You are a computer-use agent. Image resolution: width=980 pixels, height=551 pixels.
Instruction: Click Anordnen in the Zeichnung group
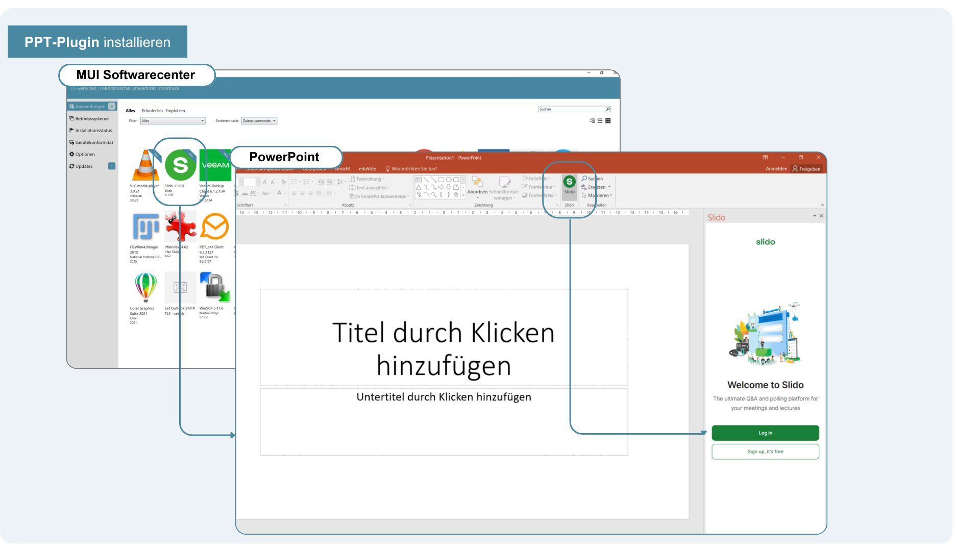pyautogui.click(x=477, y=187)
